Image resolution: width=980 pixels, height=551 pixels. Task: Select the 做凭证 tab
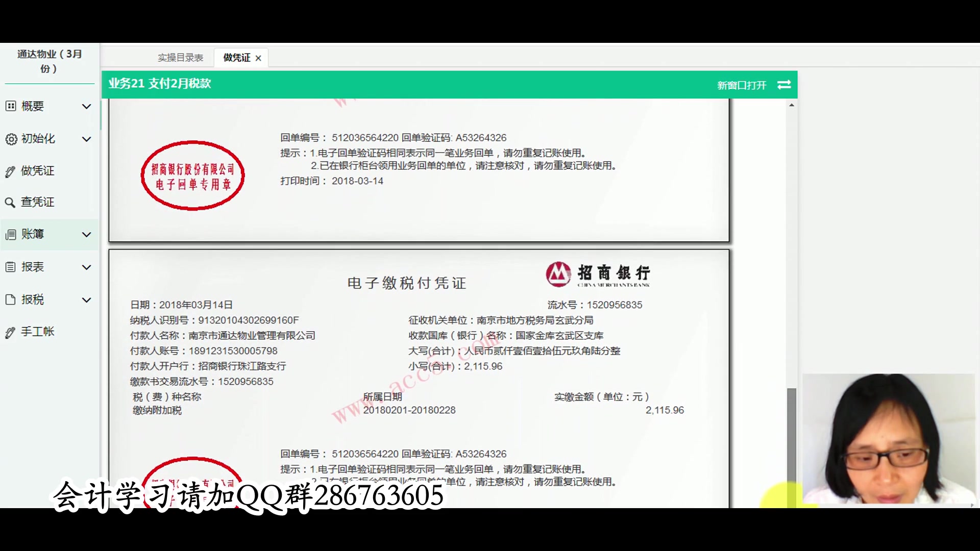[x=236, y=57]
